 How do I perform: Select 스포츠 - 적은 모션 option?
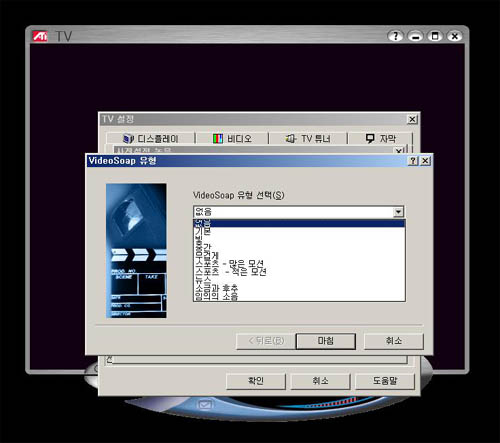299,272
